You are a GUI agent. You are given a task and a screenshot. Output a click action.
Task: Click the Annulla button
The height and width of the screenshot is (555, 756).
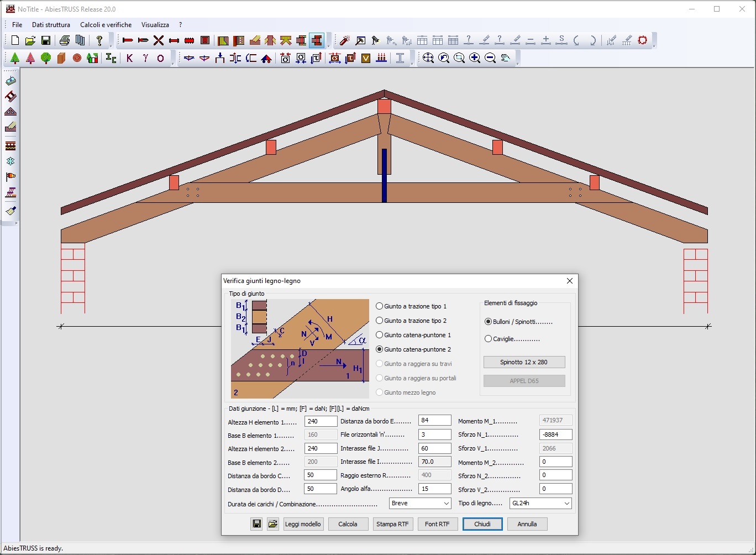click(527, 524)
